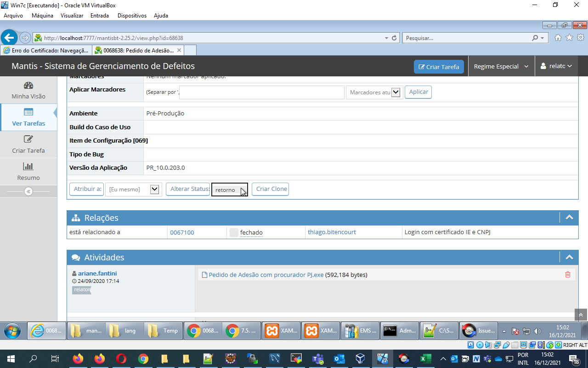
Task: Open IE home page icon
Action: (558, 38)
